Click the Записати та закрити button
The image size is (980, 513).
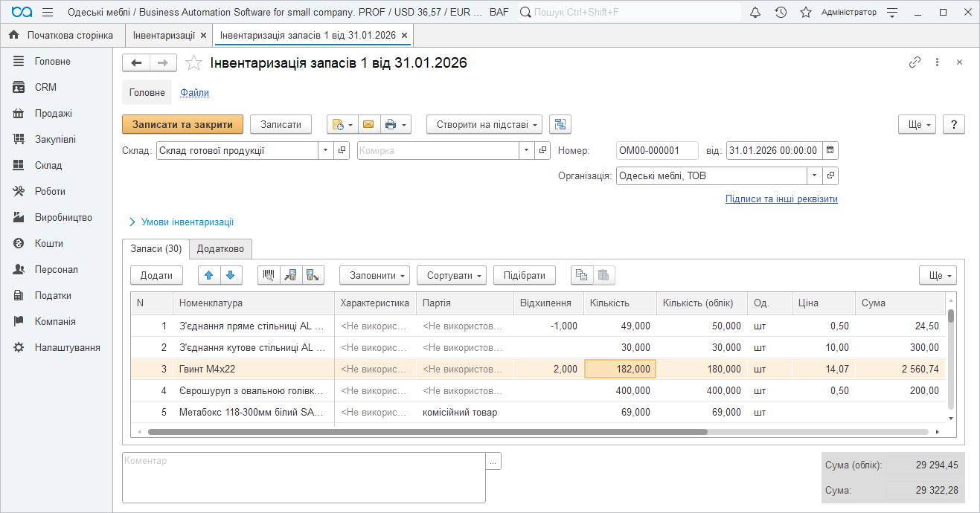click(x=182, y=125)
